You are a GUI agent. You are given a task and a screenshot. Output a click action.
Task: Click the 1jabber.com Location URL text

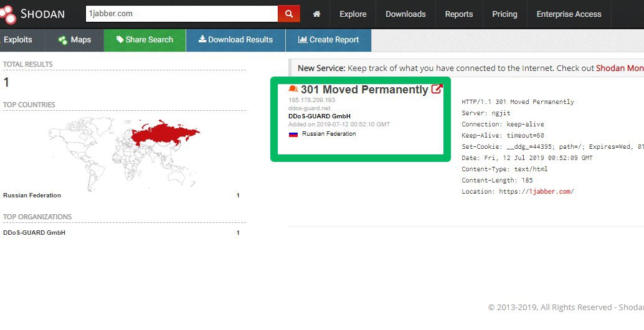(x=551, y=191)
